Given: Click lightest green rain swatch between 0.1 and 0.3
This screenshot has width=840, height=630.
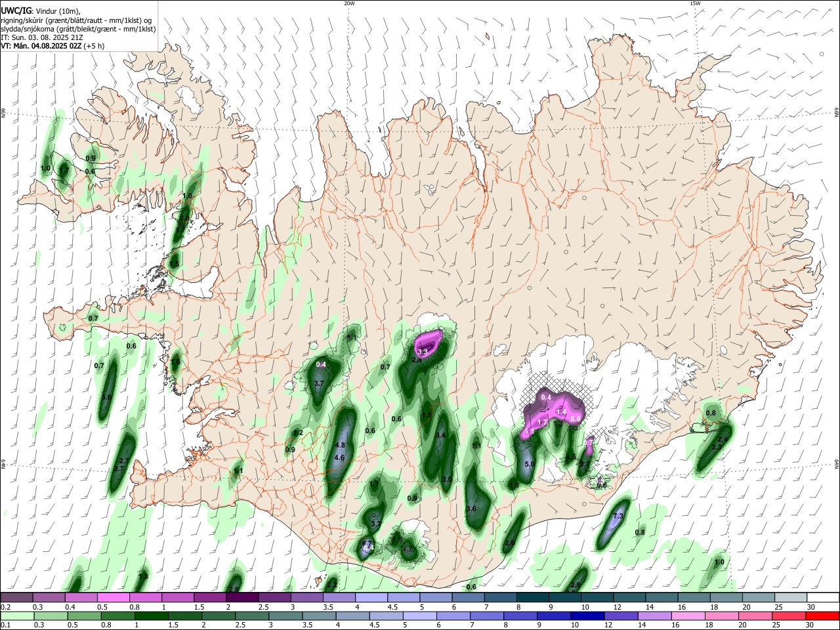Looking at the screenshot, I should (x=16, y=616).
